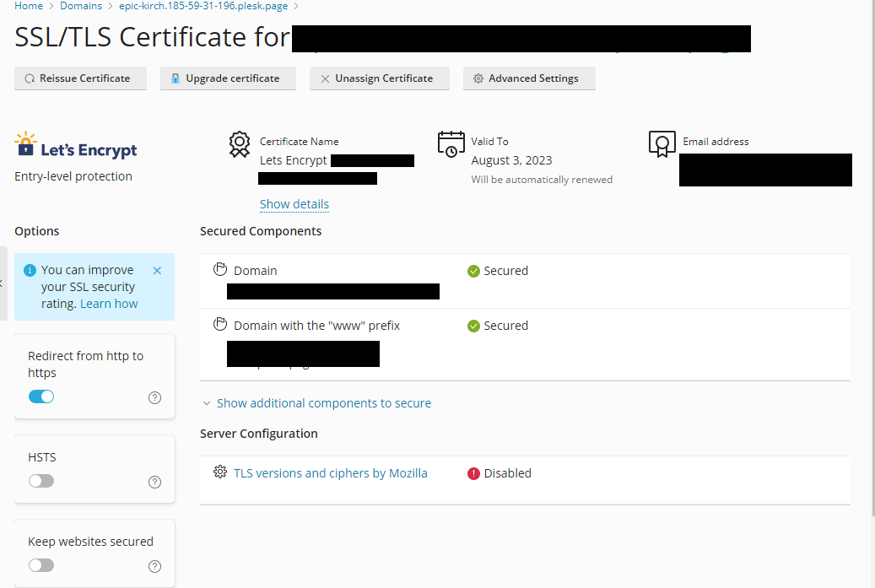
Task: Click the Unassign Certificate X icon
Action: pyautogui.click(x=325, y=78)
